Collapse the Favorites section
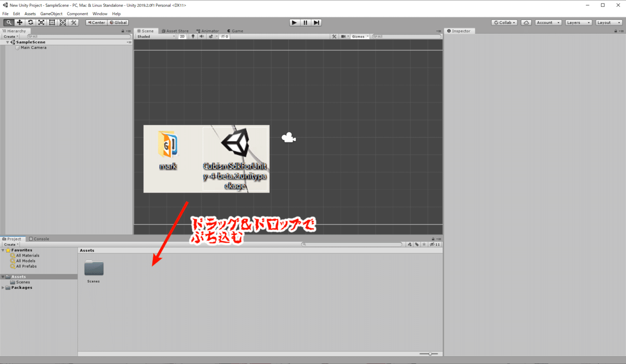The image size is (626, 364). pyautogui.click(x=3, y=250)
